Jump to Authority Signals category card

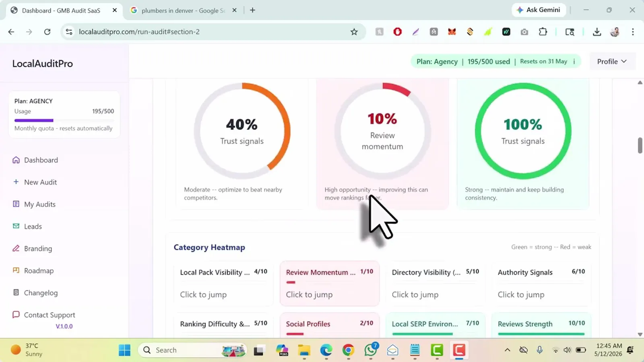[541, 284]
